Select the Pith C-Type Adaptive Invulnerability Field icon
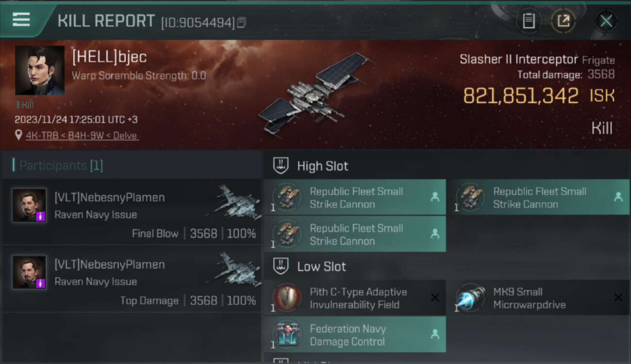The width and height of the screenshot is (631, 364). [286, 298]
